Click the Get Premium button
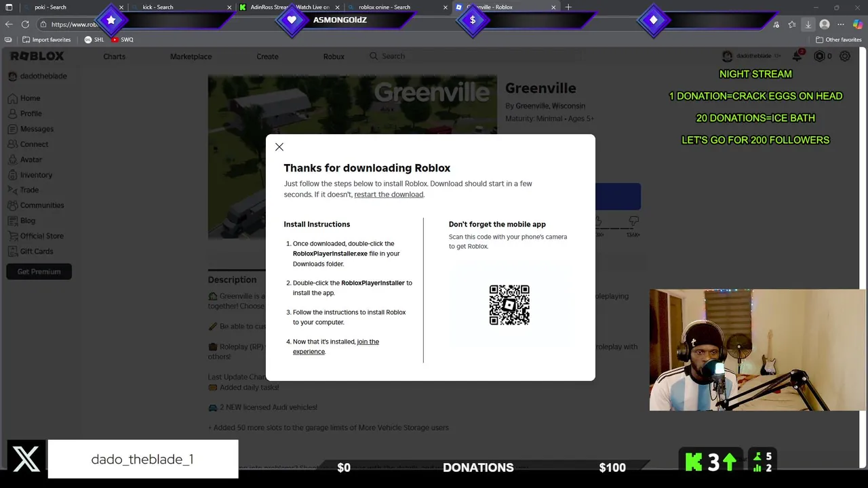 coord(39,272)
